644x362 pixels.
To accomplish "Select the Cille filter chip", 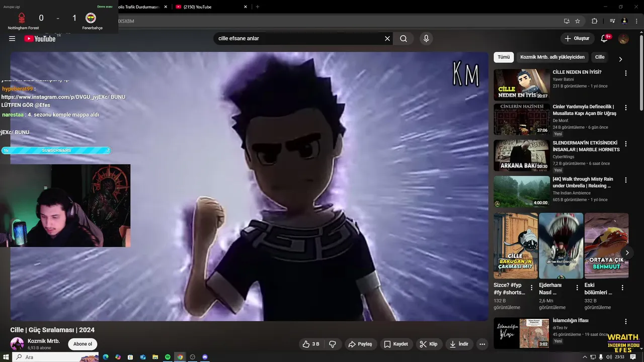I will (600, 57).
